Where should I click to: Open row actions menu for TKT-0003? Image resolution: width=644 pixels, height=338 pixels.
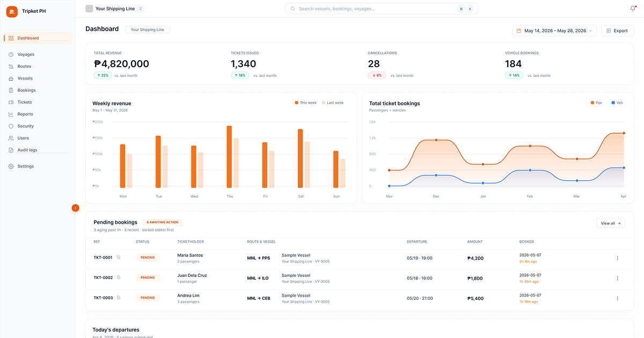(x=617, y=298)
